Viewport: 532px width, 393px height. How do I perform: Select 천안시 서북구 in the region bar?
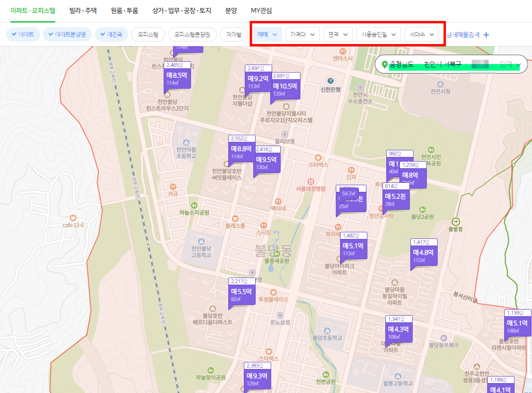(443, 64)
